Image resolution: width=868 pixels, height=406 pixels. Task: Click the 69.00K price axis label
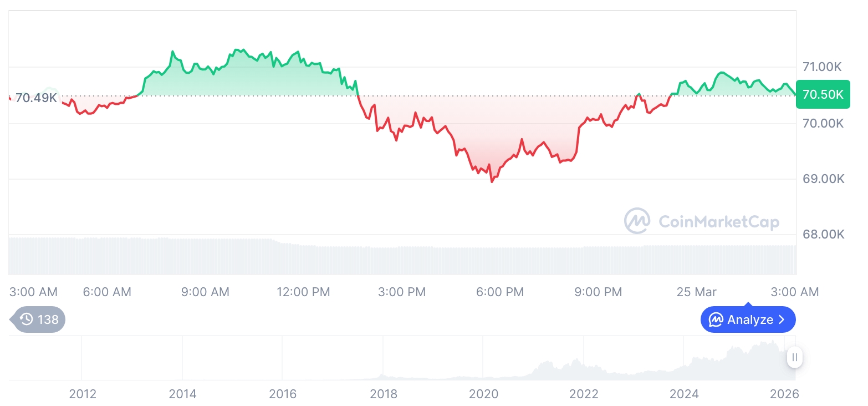[823, 179]
